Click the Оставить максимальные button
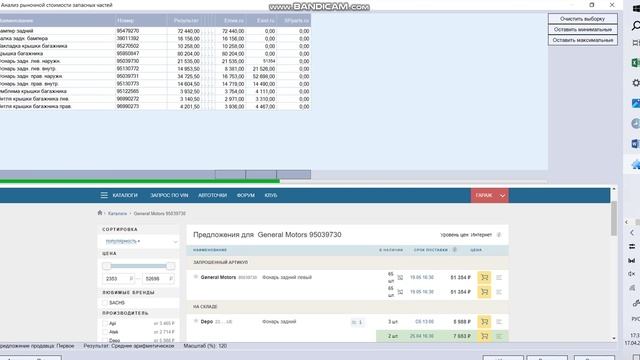The height and width of the screenshot is (360, 640). [x=582, y=40]
